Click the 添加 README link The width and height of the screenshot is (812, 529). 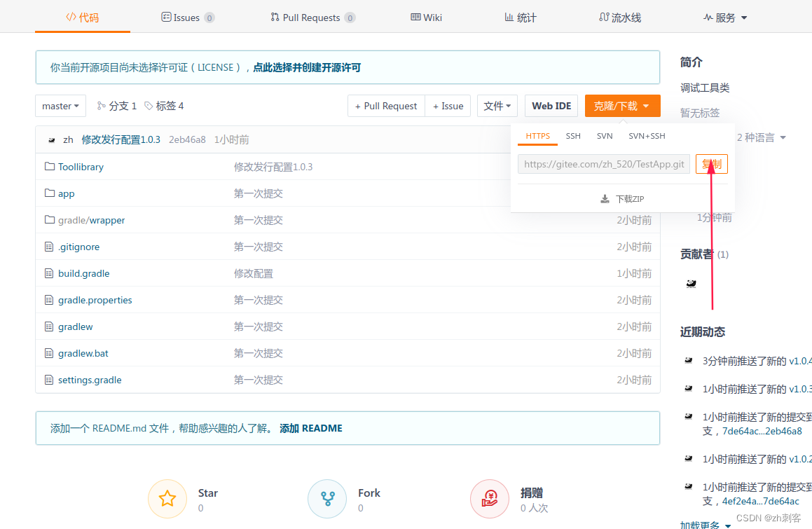tap(311, 428)
